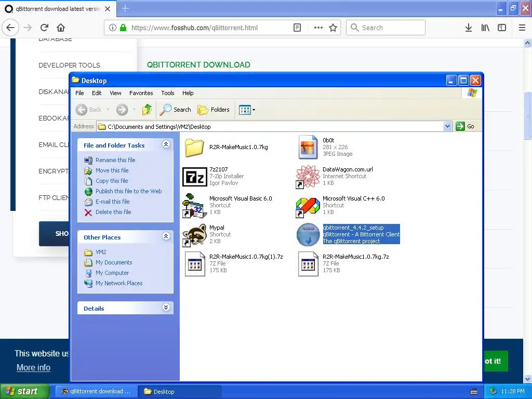Open browser library icon

pyautogui.click(x=485, y=28)
